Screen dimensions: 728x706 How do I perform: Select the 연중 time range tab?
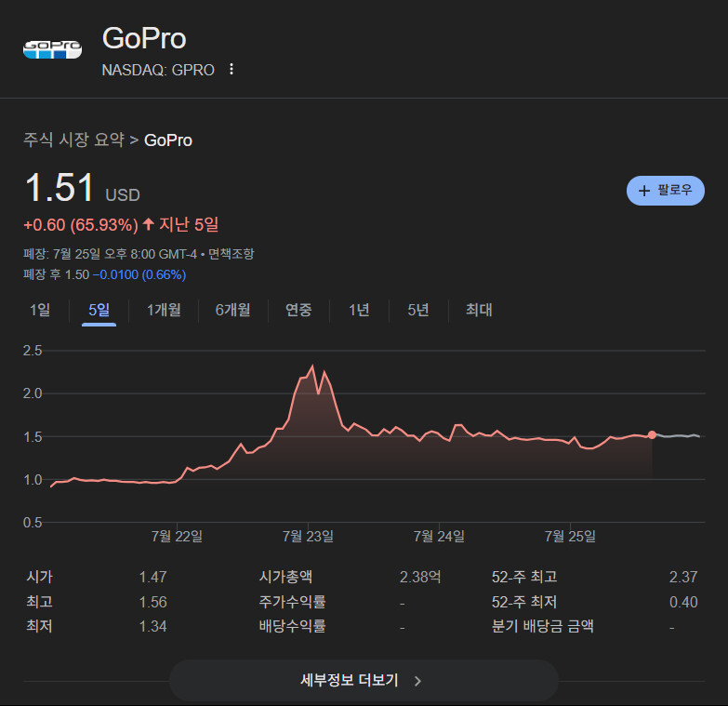(298, 310)
